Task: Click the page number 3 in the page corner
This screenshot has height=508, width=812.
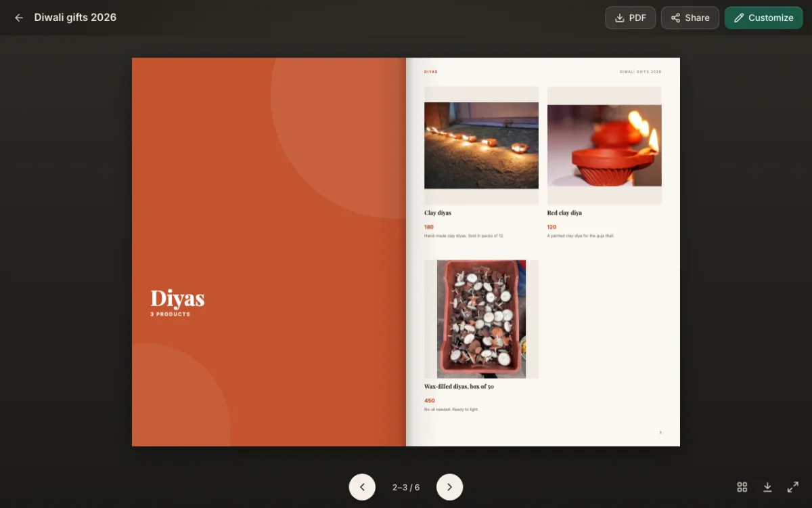Action: (x=660, y=432)
